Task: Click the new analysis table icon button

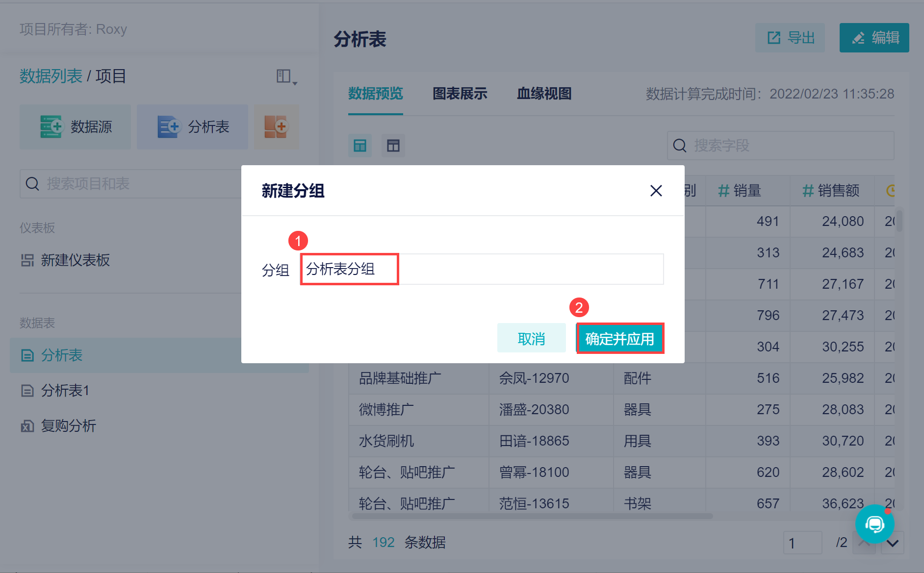Action: point(192,127)
